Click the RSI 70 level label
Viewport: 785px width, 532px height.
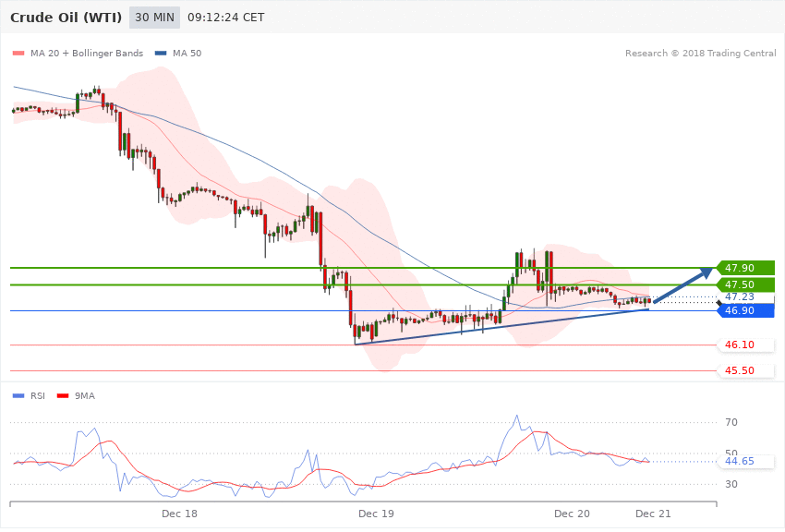(731, 422)
